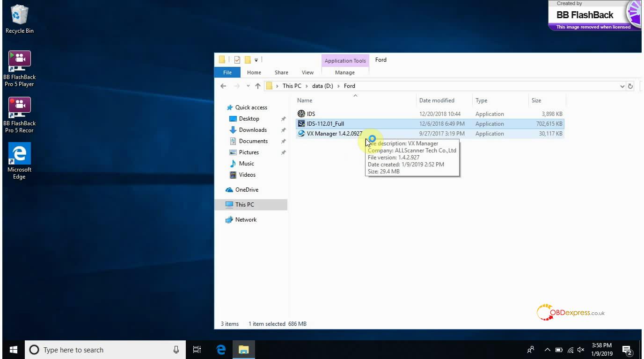The width and height of the screenshot is (644, 359).
Task: Expand the Recent locations chevron
Action: tap(248, 86)
